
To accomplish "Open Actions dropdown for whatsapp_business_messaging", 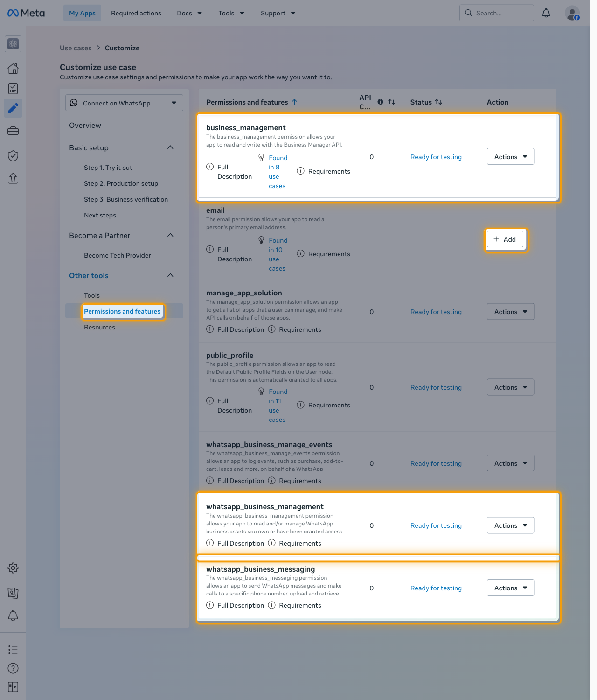I will point(511,588).
